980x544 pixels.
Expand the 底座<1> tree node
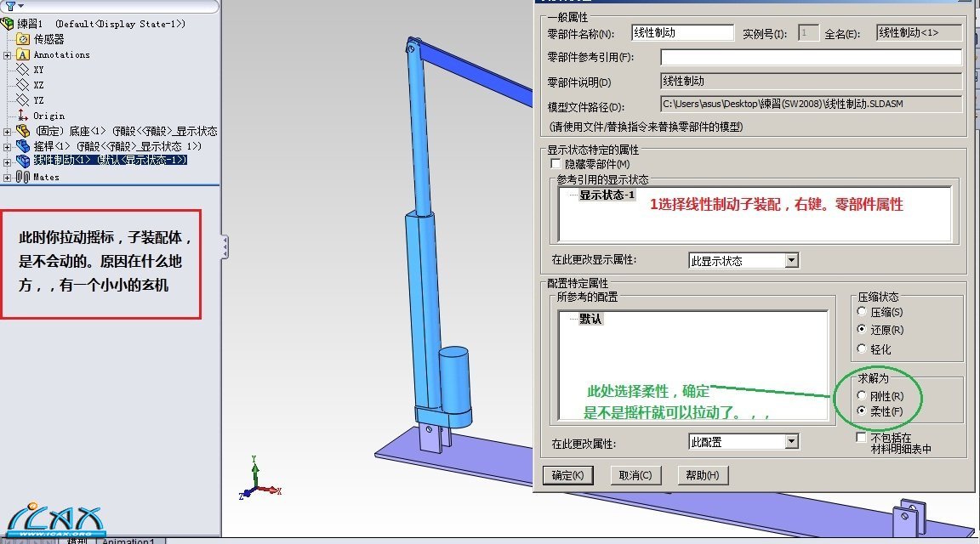point(8,131)
